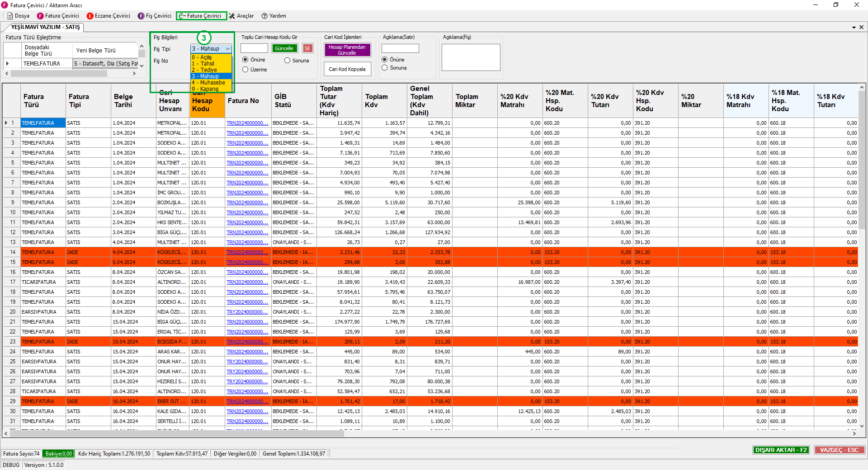868x470 pixels.
Task: Click the red Sil button
Action: point(307,48)
